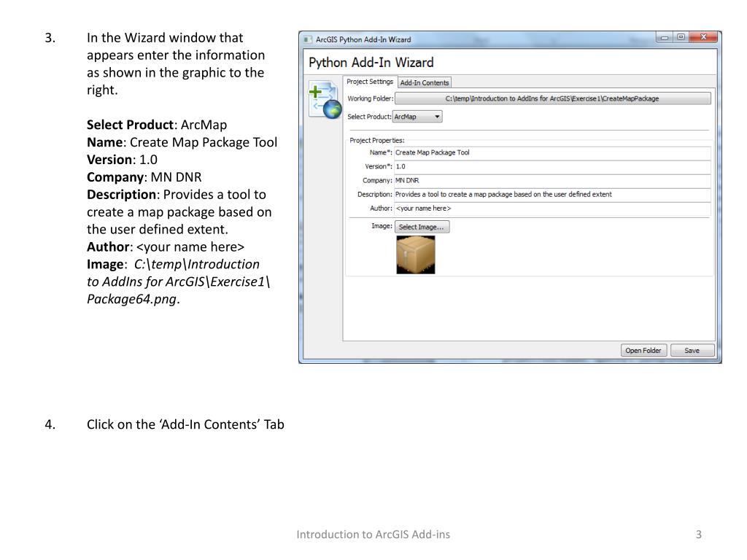Viewport: 747px width, 560px height.
Task: Click the 'Company: MN DNR' instruction text
Action: (144, 177)
